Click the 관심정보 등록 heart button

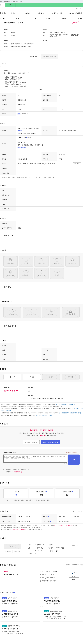click(x=32, y=56)
